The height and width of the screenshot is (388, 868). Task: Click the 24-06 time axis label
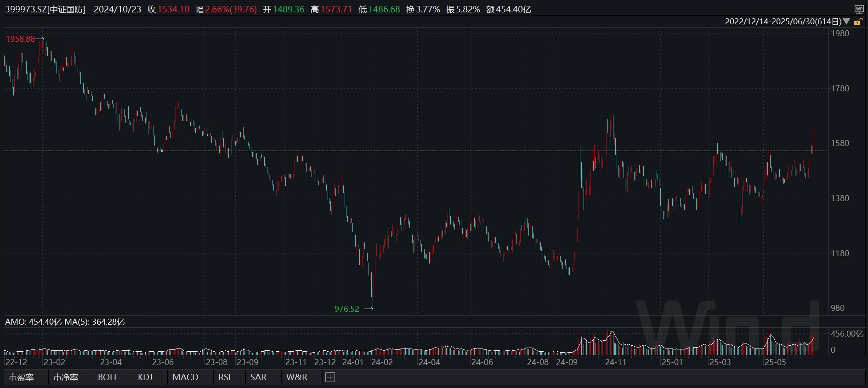click(x=482, y=362)
